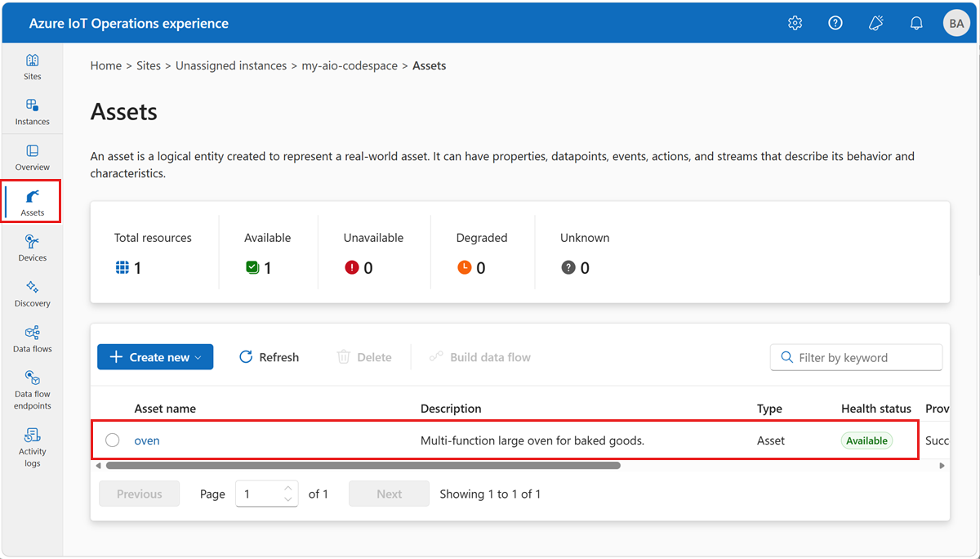Screen dimensions: 980x559
Task: Click the Degraded orange clock icon
Action: 464,267
